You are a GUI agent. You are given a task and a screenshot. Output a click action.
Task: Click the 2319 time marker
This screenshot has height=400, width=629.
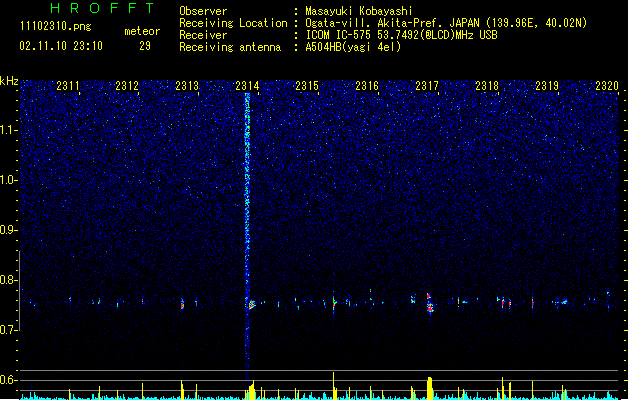point(547,86)
